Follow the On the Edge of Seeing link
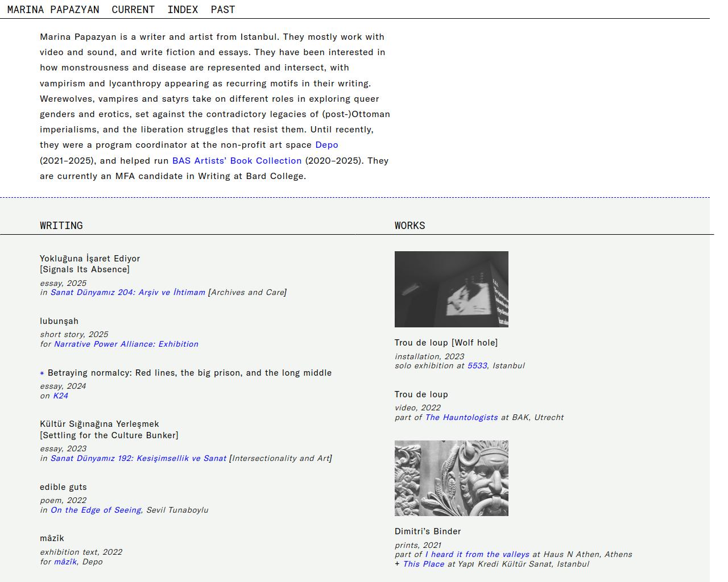The height and width of the screenshot is (582, 728). pos(96,510)
